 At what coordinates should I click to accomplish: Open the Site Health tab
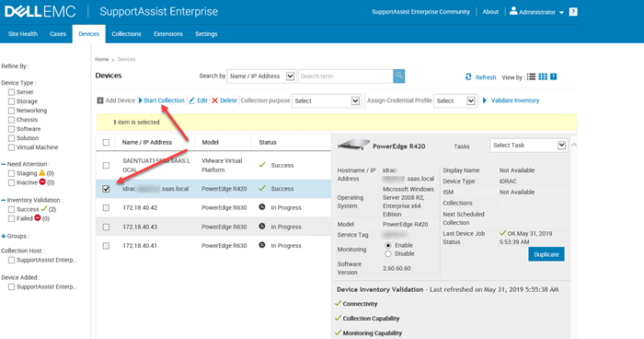(x=23, y=34)
